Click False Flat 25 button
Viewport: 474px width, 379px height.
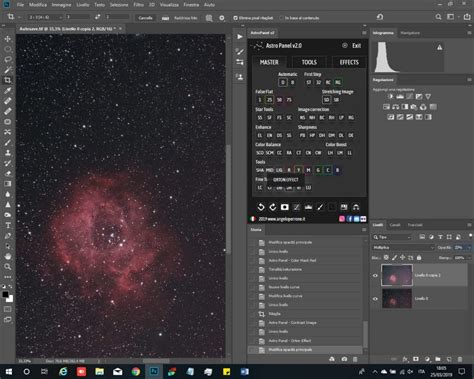pos(269,100)
